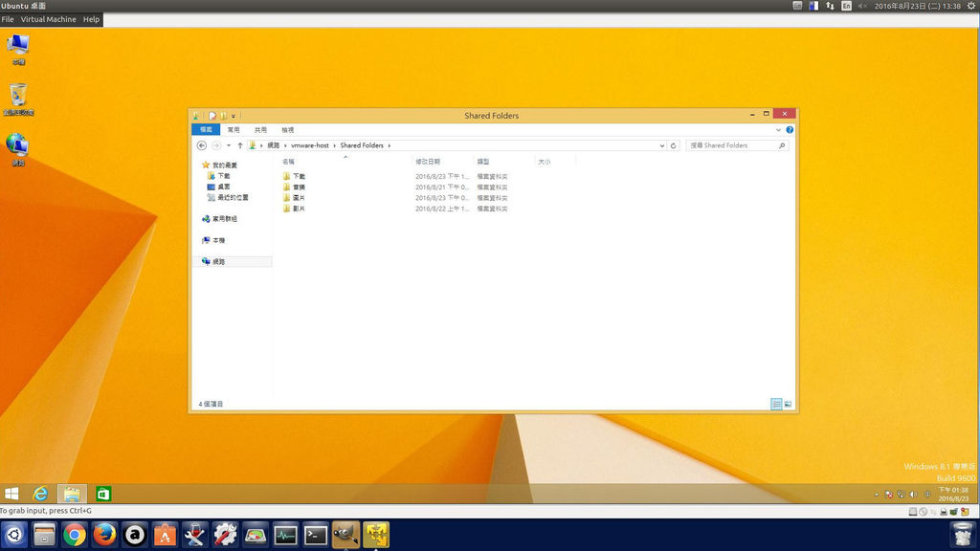The image size is (980, 551).
Task: Click New Folder icon in quick access toolbar
Action: click(x=223, y=116)
